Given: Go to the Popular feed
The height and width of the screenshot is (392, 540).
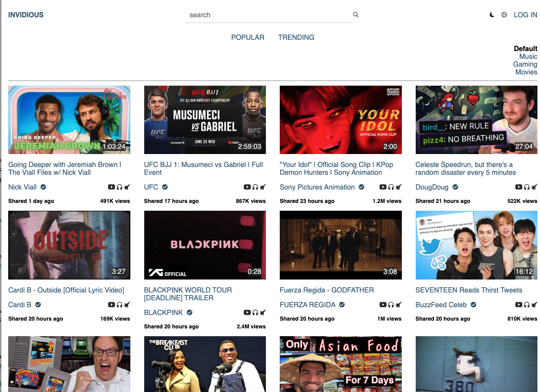Looking at the screenshot, I should click(248, 37).
